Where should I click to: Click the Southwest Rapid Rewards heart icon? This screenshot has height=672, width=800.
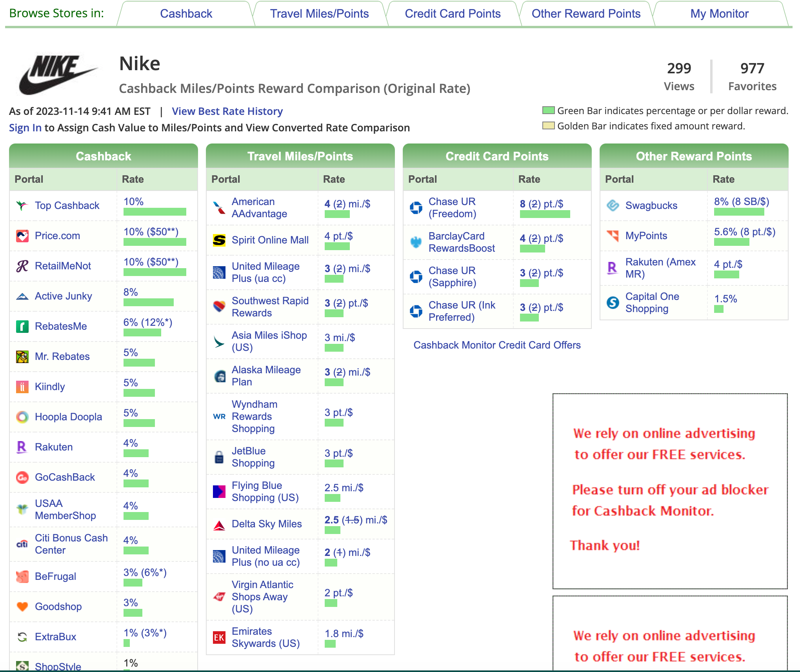tap(219, 307)
